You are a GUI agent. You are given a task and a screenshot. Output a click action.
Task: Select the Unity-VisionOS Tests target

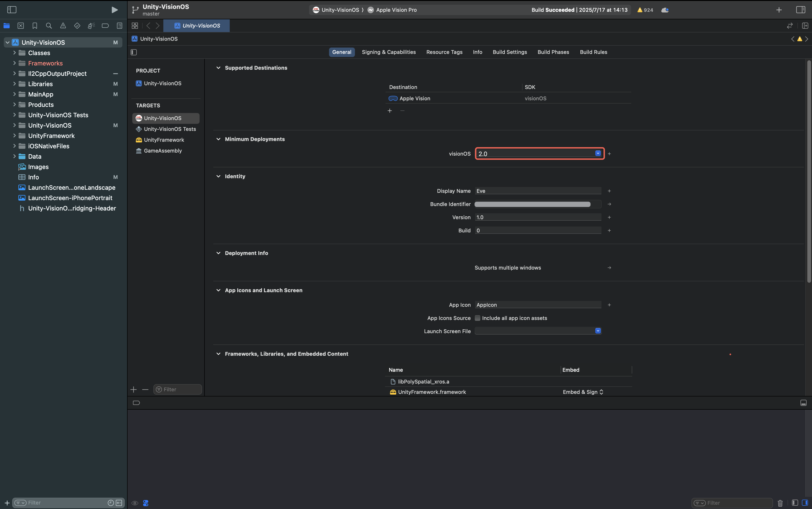166,129
